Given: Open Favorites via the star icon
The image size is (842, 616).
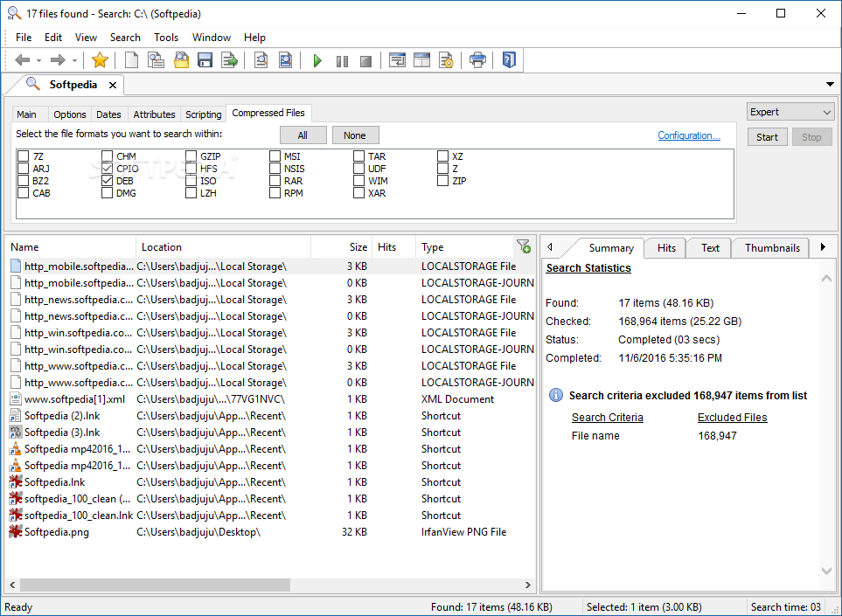Looking at the screenshot, I should pos(100,60).
